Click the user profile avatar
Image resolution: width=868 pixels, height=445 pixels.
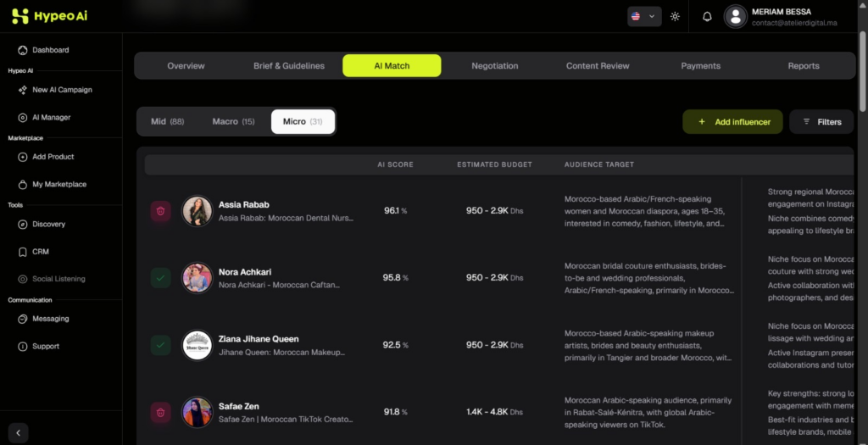736,17
